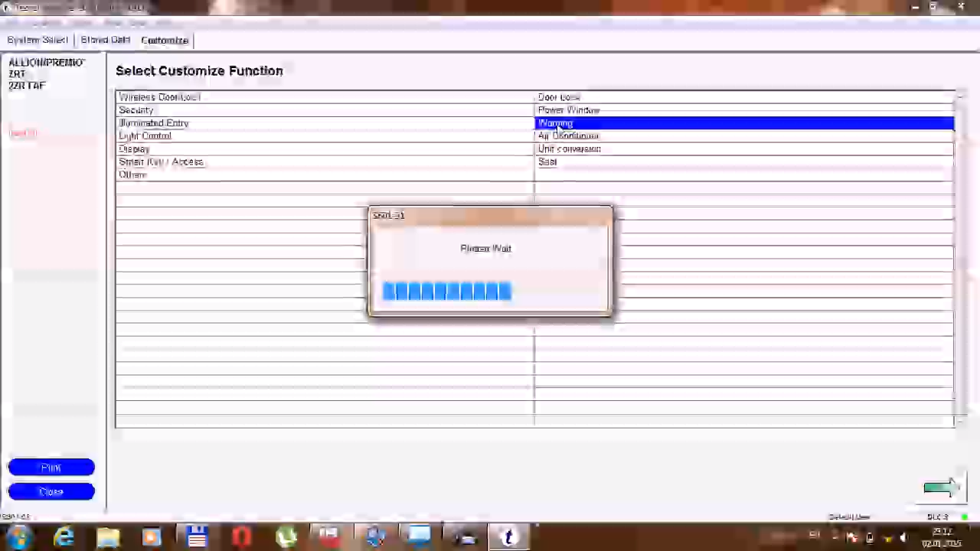Open the File Explorer folder icon

point(108,537)
